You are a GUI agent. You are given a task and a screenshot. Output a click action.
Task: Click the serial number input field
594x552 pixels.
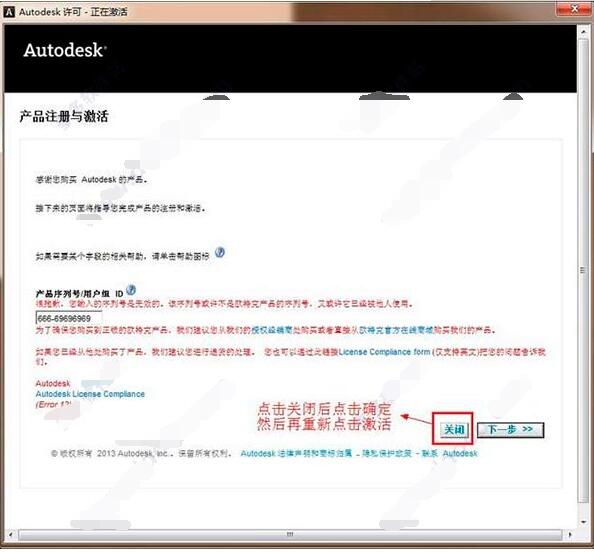[x=69, y=318]
